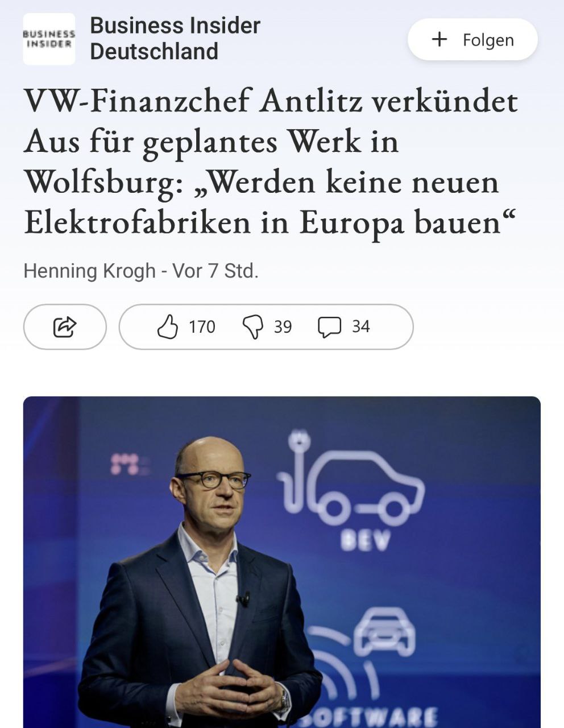The height and width of the screenshot is (728, 564).
Task: Open the VW-Finanzchef Antlitz headline article
Action: [271, 162]
